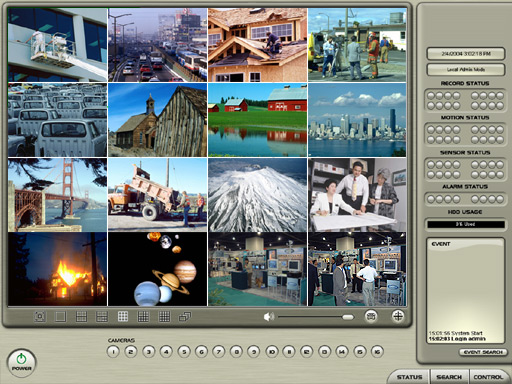Select the old wooden church feed
This screenshot has width=512, height=384.
pos(157,120)
